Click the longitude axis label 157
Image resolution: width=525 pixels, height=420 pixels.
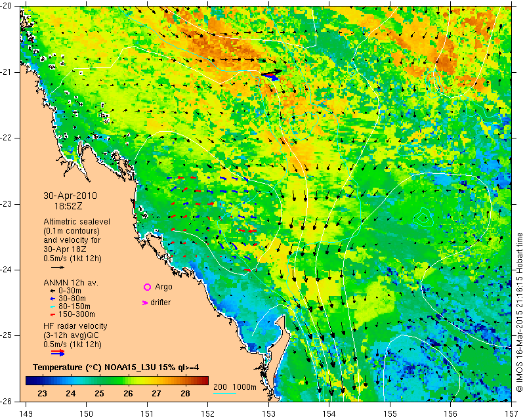pos(512,413)
